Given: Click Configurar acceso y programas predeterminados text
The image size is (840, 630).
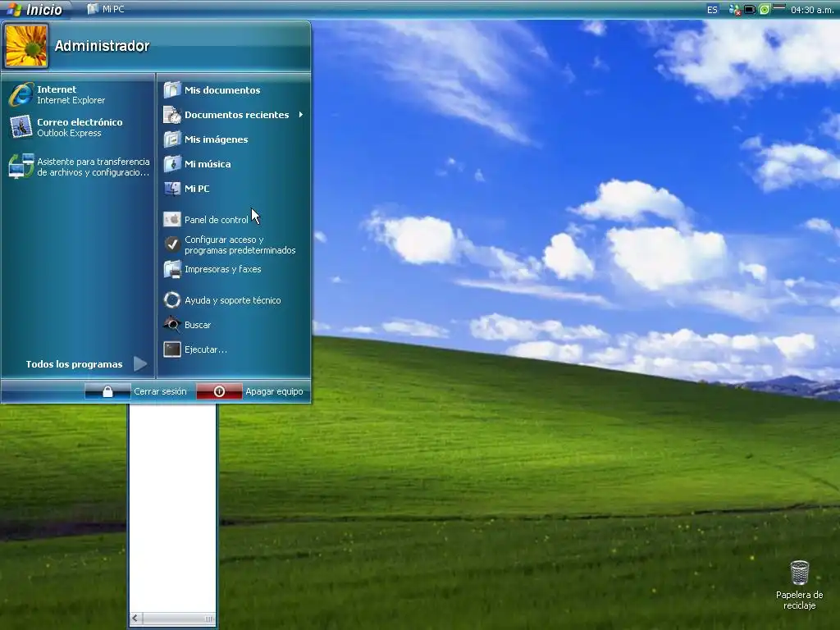Looking at the screenshot, I should tap(240, 244).
